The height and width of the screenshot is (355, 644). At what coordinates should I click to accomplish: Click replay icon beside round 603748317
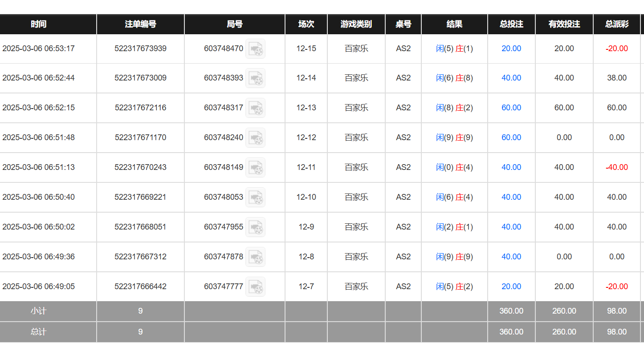255,108
